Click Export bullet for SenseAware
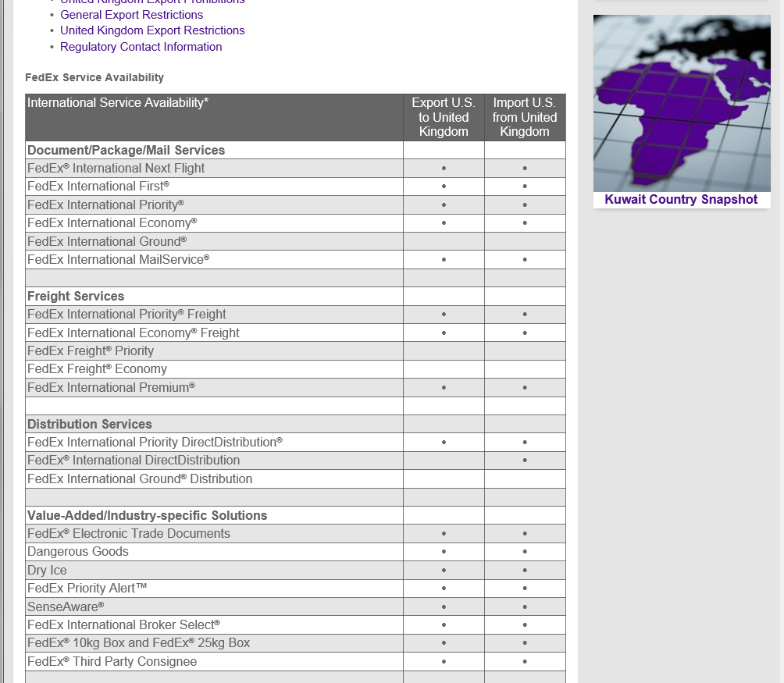 coord(444,607)
